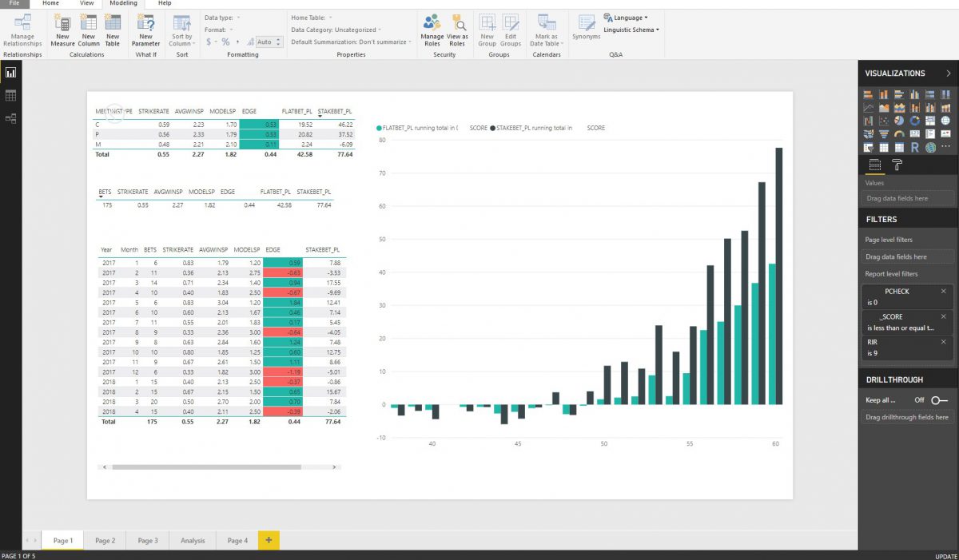Select the slicer visual icon

click(868, 147)
